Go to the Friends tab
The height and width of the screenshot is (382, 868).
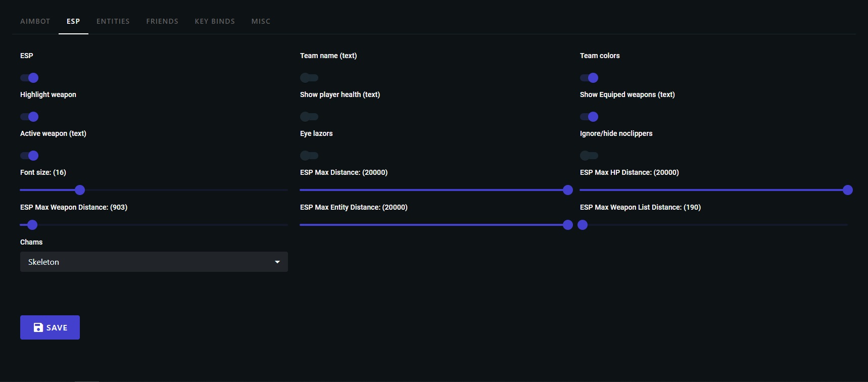162,21
